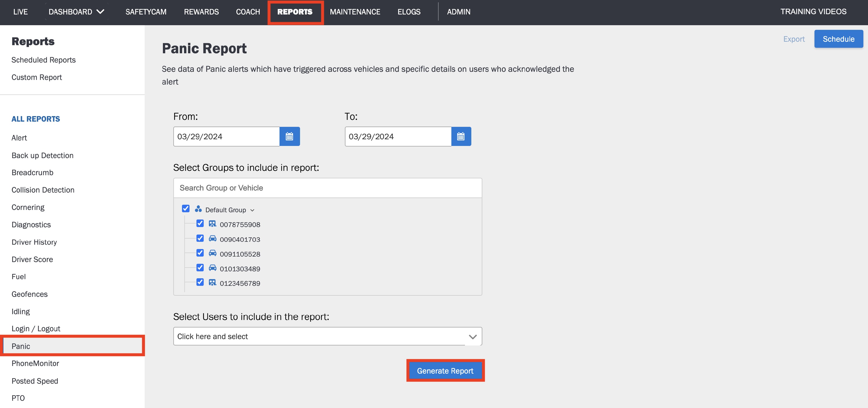Screen dimensions: 868x408
Task: Select the Reports tab
Action: (x=295, y=12)
